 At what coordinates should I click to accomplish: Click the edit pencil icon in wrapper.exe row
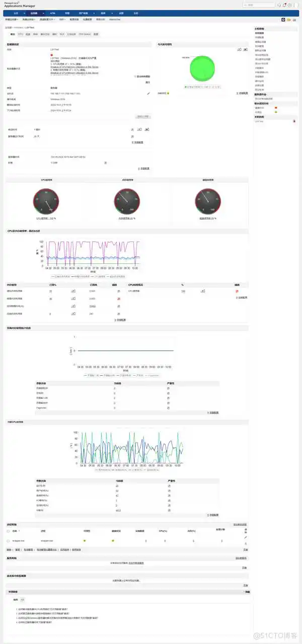pyautogui.click(x=246, y=537)
